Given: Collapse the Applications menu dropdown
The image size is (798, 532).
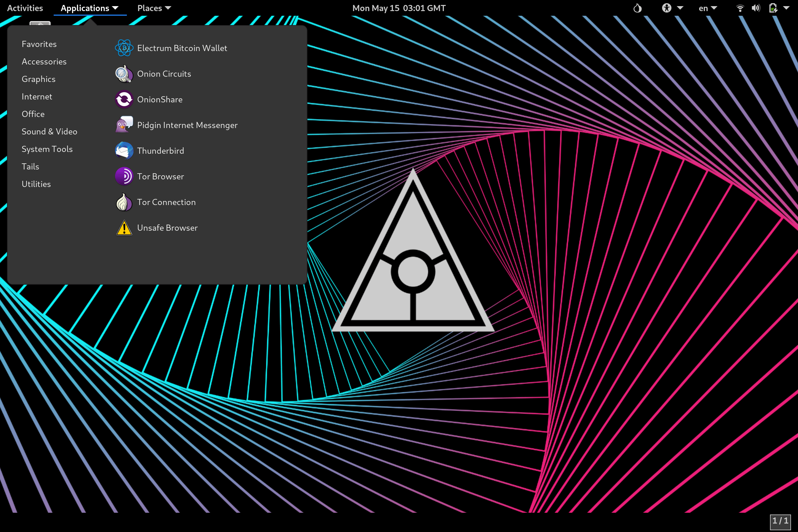Looking at the screenshot, I should point(90,8).
